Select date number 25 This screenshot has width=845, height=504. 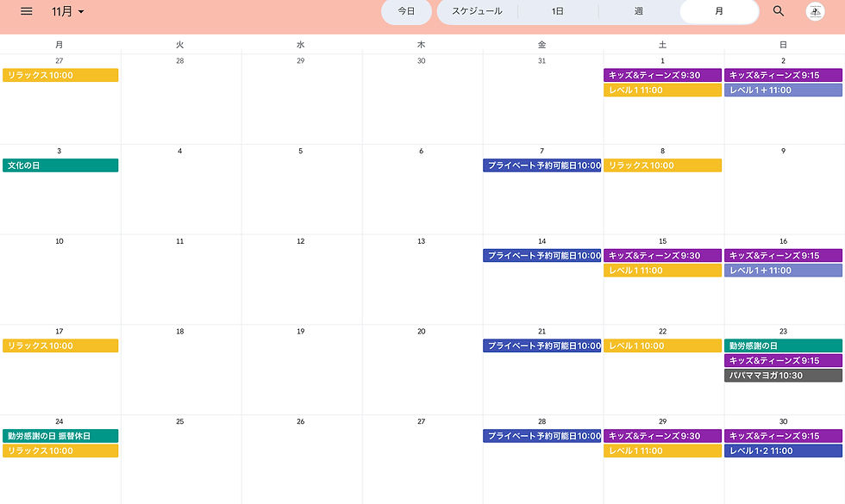coord(180,421)
